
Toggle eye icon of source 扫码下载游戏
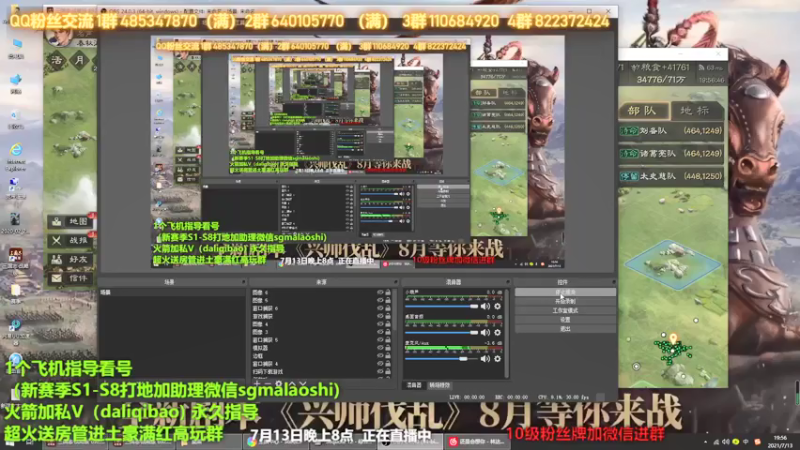coord(380,372)
